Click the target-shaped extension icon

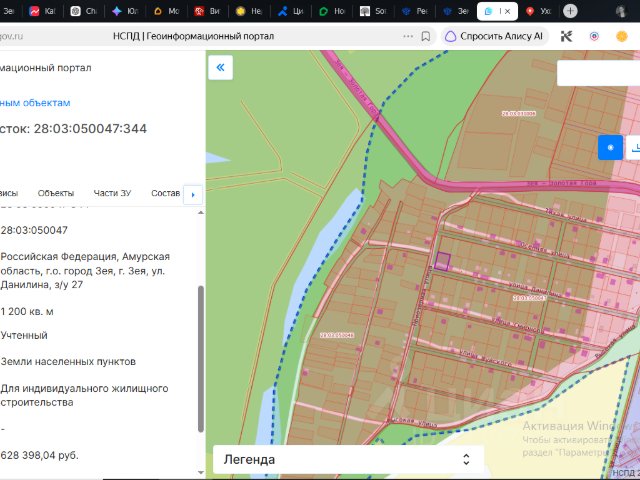[x=594, y=36]
